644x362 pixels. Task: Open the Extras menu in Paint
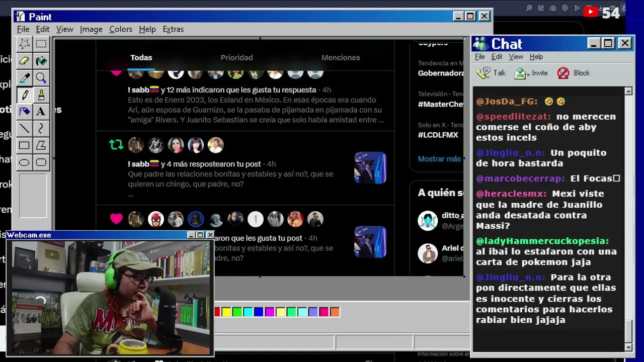point(173,29)
